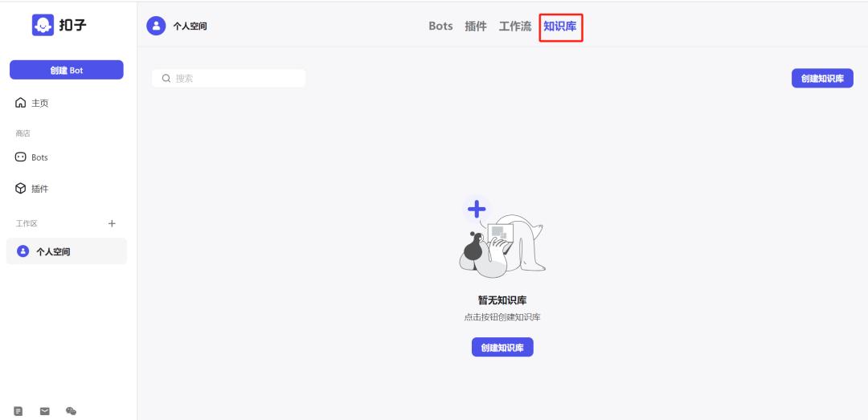This screenshot has height=420, width=868.
Task: Add a workspace with the plus icon
Action: click(x=112, y=223)
